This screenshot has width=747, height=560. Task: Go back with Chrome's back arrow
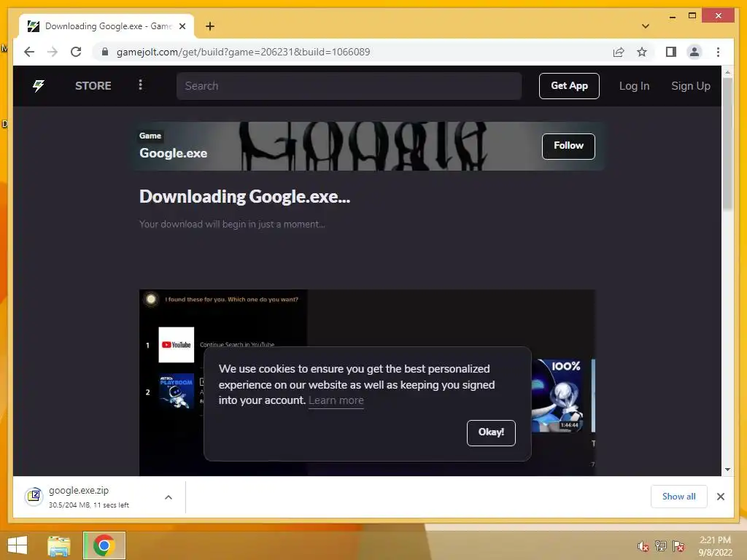pyautogui.click(x=29, y=52)
